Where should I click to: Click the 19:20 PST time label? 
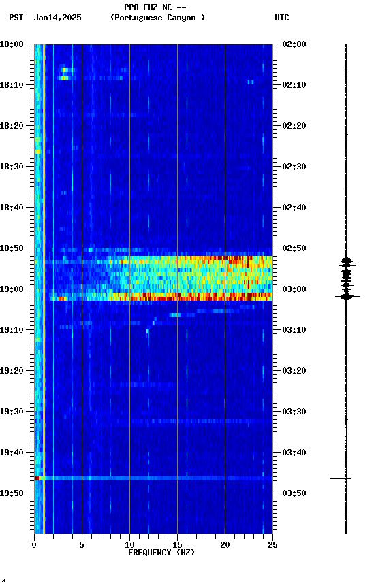pos(12,372)
